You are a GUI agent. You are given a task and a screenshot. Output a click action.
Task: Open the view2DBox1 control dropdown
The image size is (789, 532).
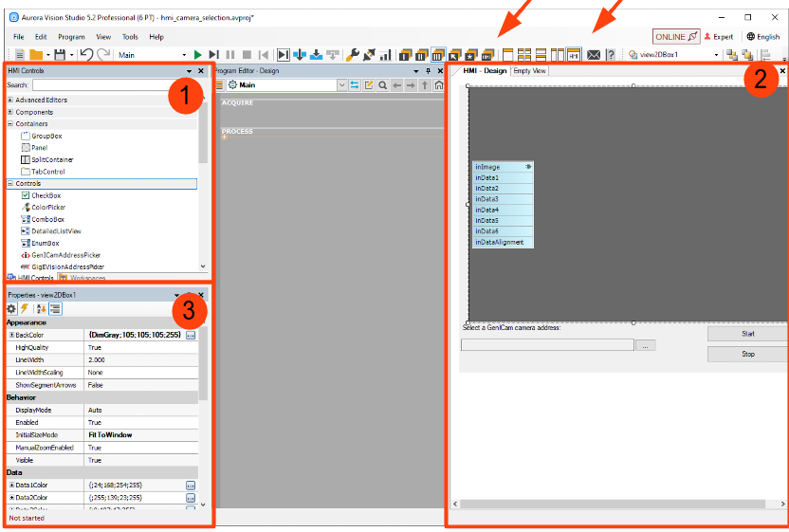(x=716, y=55)
